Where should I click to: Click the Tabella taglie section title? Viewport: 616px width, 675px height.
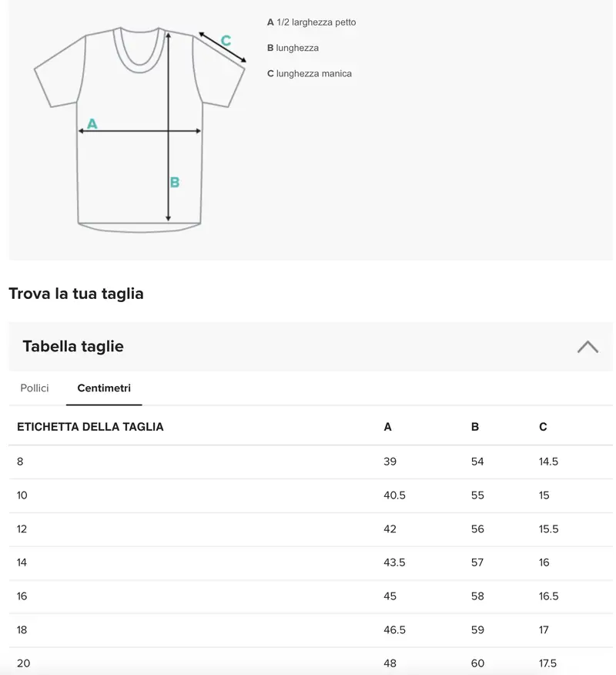coord(73,347)
